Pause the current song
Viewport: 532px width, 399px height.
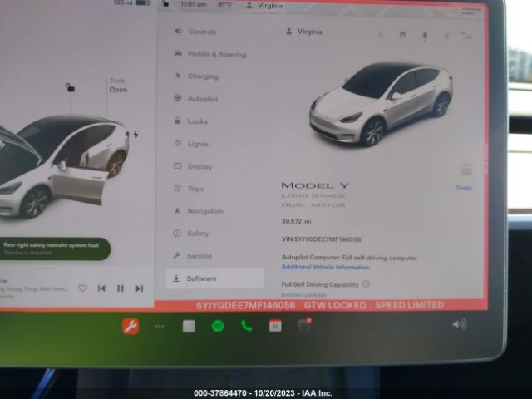point(121,288)
